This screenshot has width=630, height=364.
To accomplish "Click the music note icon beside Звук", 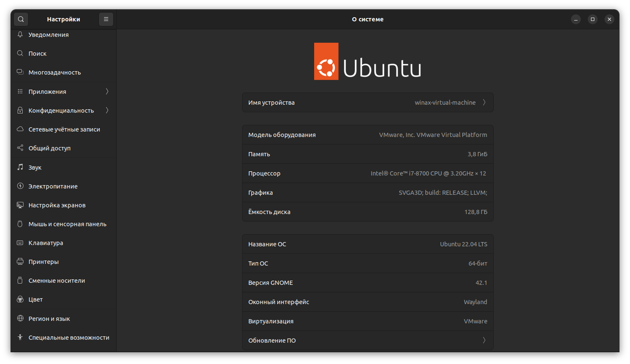I will coord(20,167).
